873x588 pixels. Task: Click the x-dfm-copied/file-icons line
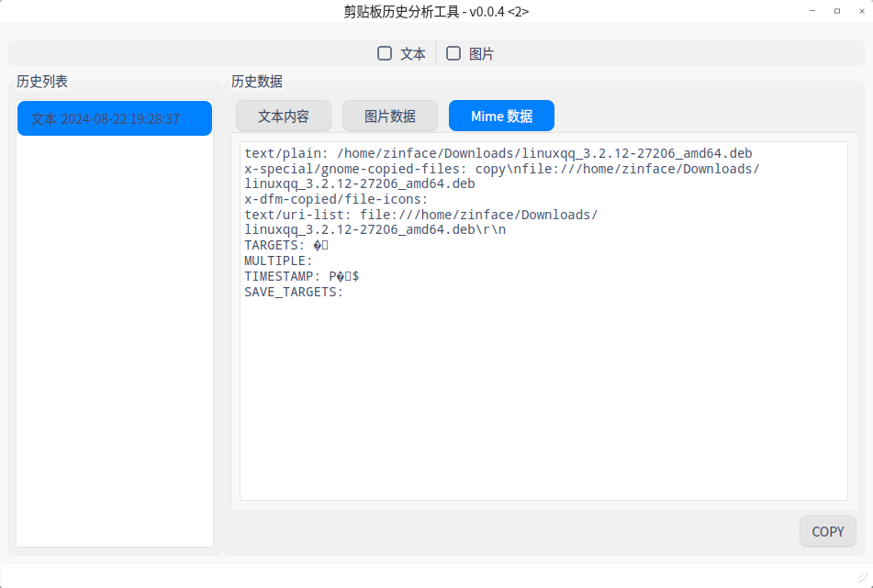click(x=336, y=199)
